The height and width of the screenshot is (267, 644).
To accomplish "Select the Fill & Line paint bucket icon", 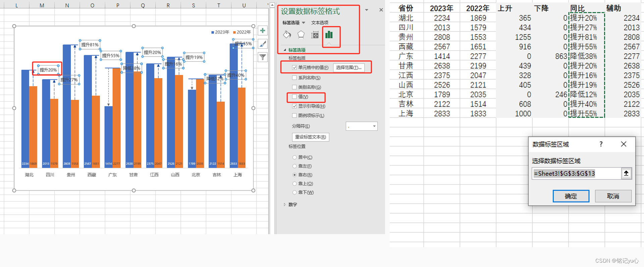I will click(287, 35).
